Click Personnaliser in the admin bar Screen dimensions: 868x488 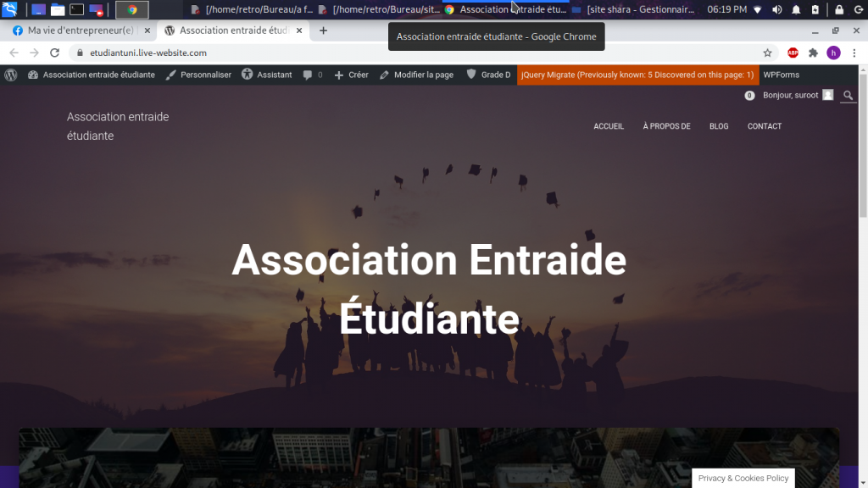point(198,75)
